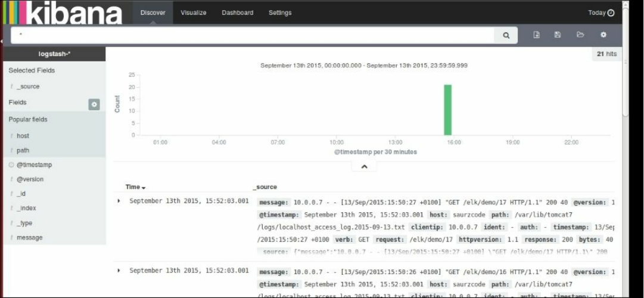The height and width of the screenshot is (298, 644).
Task: Focus the query search field
Action: pos(253,35)
